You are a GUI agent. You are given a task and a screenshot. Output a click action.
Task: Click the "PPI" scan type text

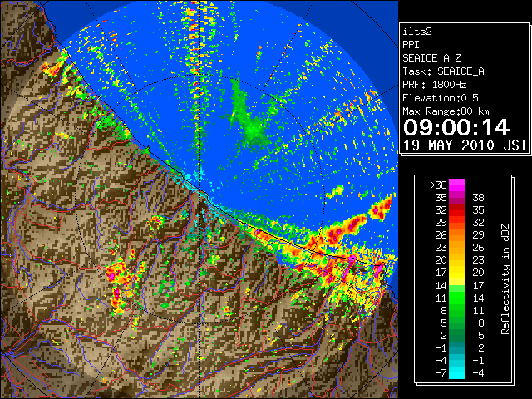411,45
